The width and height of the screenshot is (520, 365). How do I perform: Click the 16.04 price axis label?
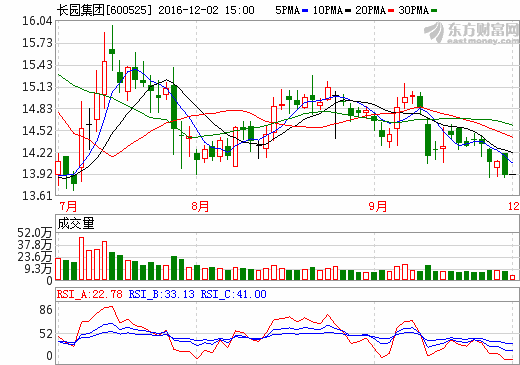point(37,21)
